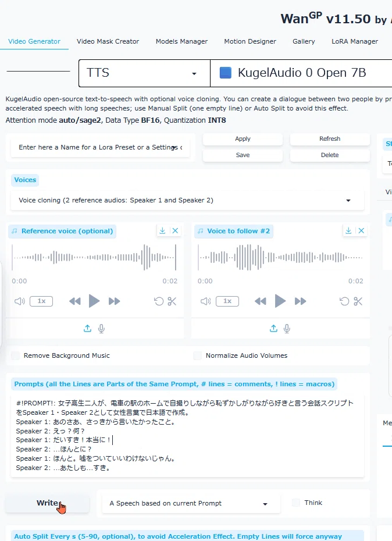Viewport: 392px width, 541px height.
Task: Switch to the LoRA Manager tab
Action: (x=355, y=41)
